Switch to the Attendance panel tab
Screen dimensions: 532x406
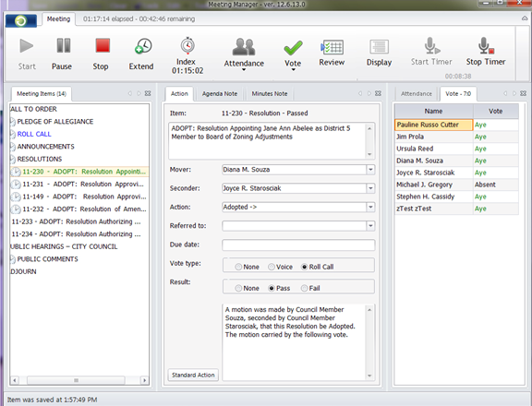coord(417,94)
